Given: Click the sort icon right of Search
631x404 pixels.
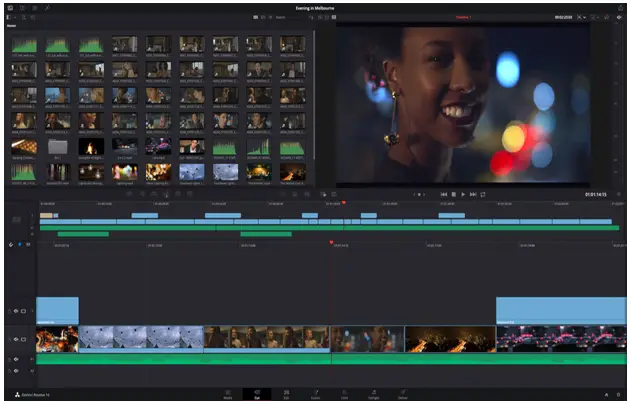Looking at the screenshot, I should [x=311, y=17].
